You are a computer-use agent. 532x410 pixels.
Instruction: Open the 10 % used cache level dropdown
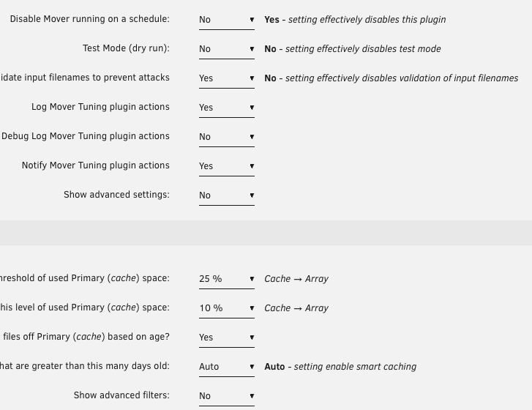click(x=227, y=308)
